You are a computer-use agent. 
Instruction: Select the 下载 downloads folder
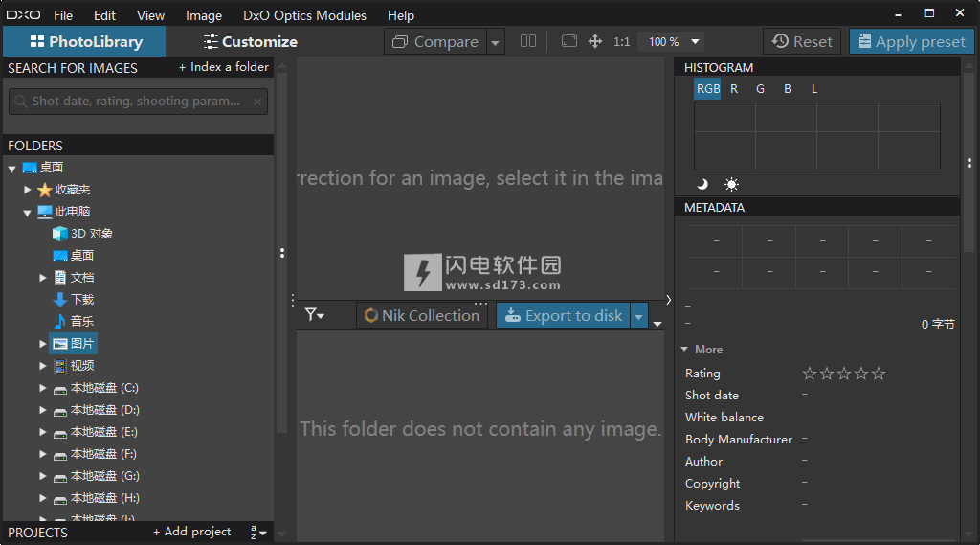pos(74,299)
